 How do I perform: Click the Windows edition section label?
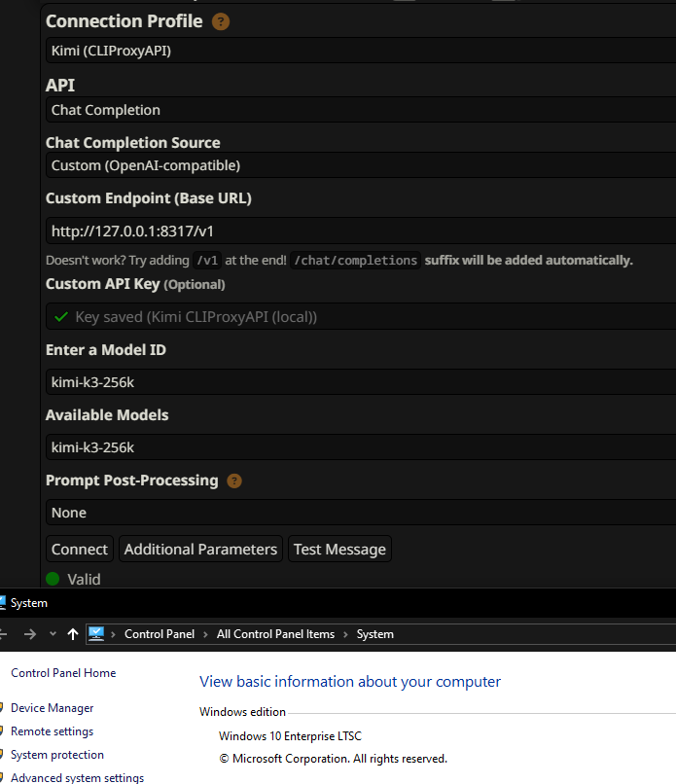click(242, 711)
